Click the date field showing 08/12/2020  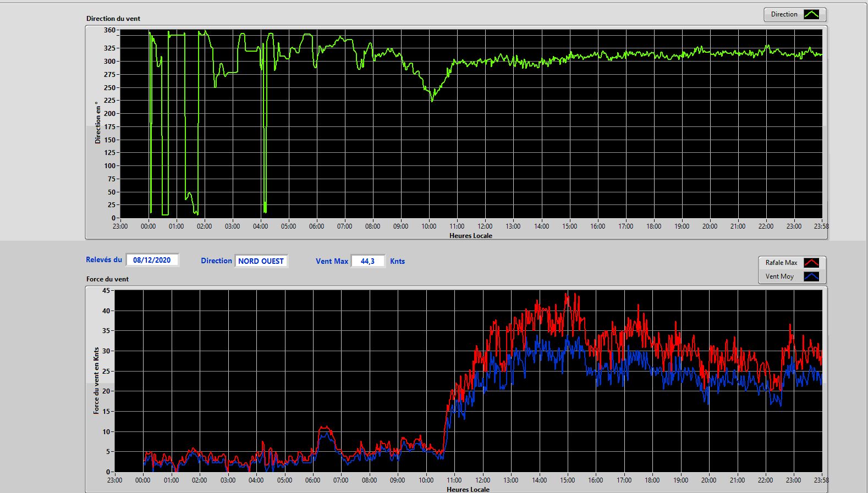[152, 260]
